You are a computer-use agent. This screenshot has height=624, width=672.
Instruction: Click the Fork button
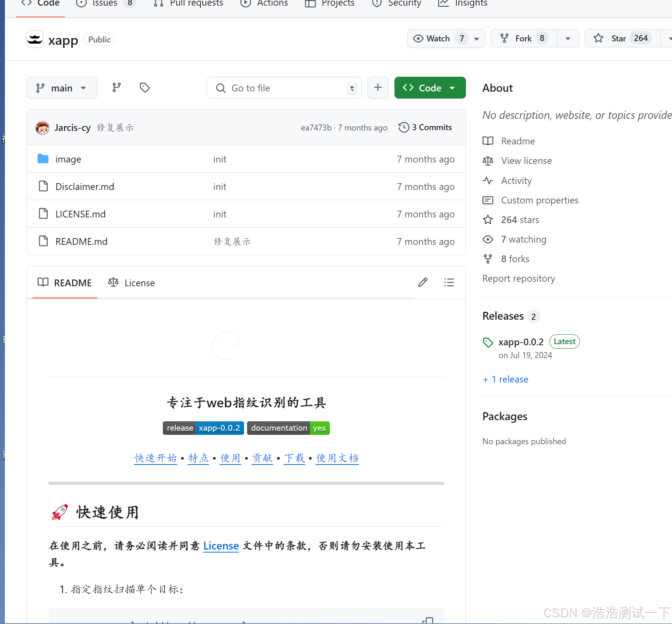pos(524,38)
